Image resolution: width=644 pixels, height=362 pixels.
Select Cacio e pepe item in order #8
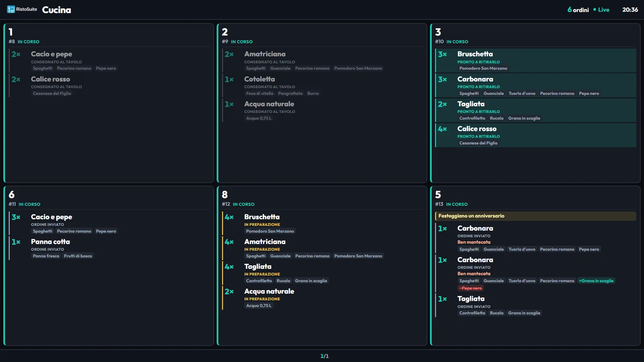pos(109,60)
